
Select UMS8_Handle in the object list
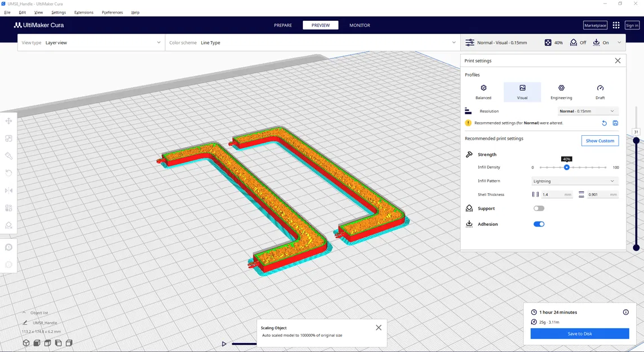tap(45, 323)
